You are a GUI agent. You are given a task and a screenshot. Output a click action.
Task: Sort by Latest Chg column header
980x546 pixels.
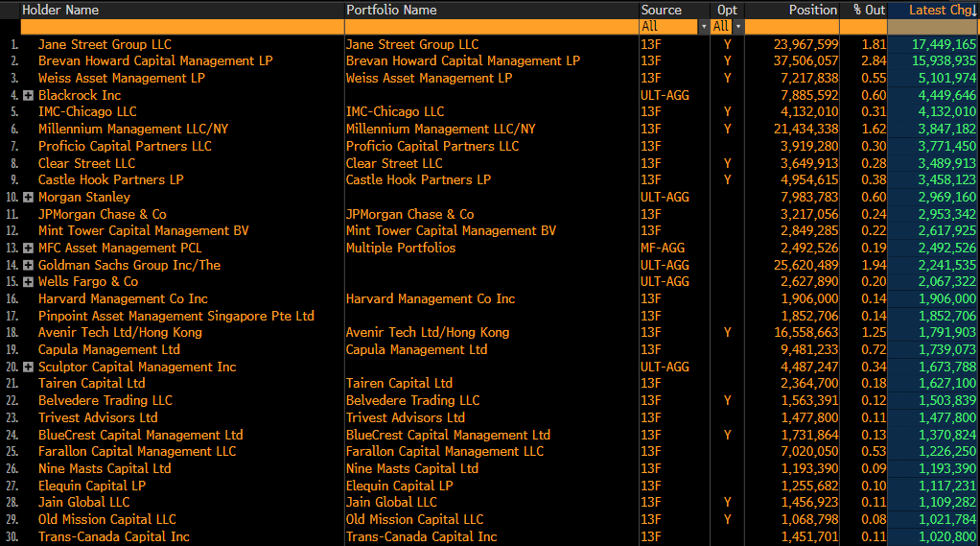click(x=943, y=10)
